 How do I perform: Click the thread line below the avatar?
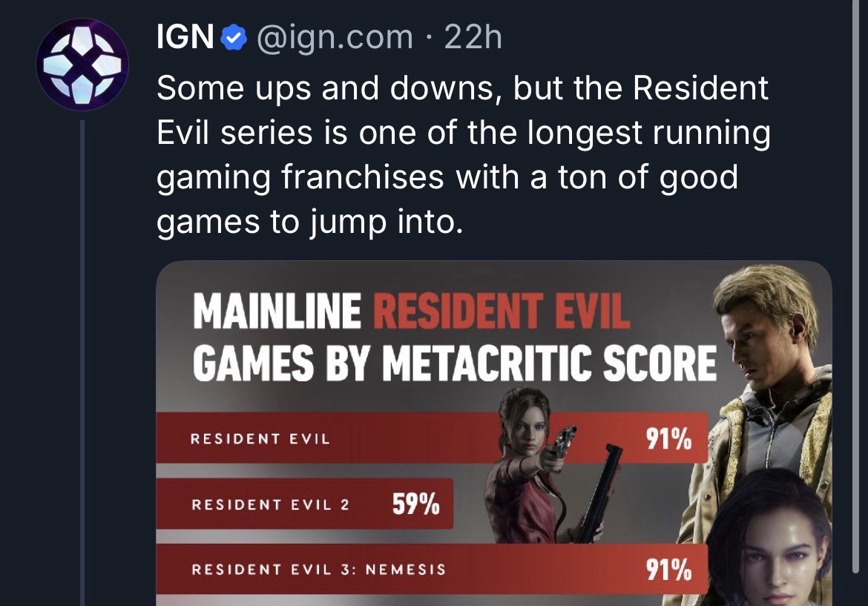coord(83,356)
